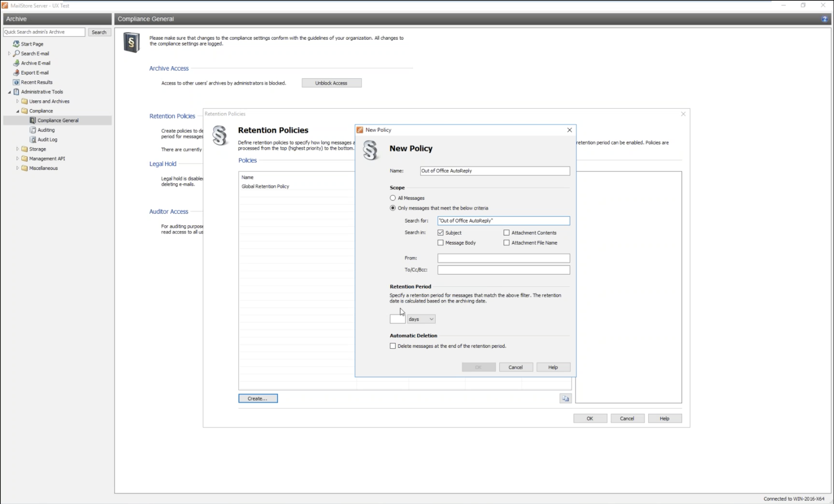834x504 pixels.
Task: Select Archive E-mail in the sidebar
Action: [x=36, y=63]
